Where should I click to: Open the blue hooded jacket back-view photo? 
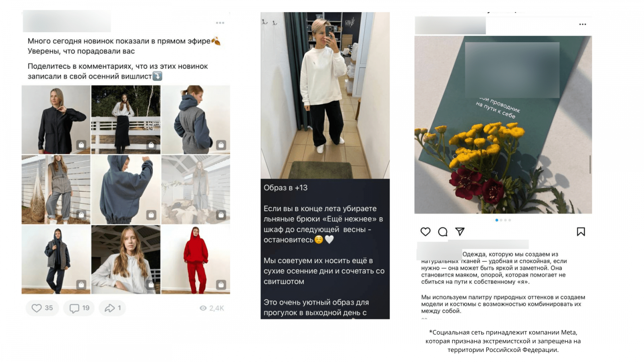pos(126,189)
